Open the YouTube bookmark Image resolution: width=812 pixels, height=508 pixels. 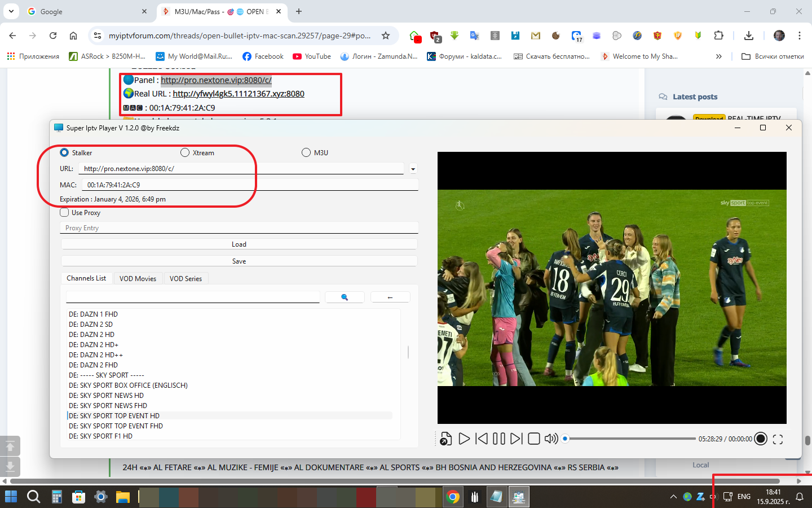312,56
